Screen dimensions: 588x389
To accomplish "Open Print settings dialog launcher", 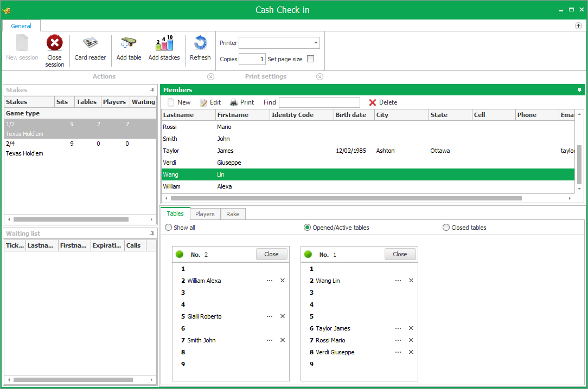I will tap(319, 76).
